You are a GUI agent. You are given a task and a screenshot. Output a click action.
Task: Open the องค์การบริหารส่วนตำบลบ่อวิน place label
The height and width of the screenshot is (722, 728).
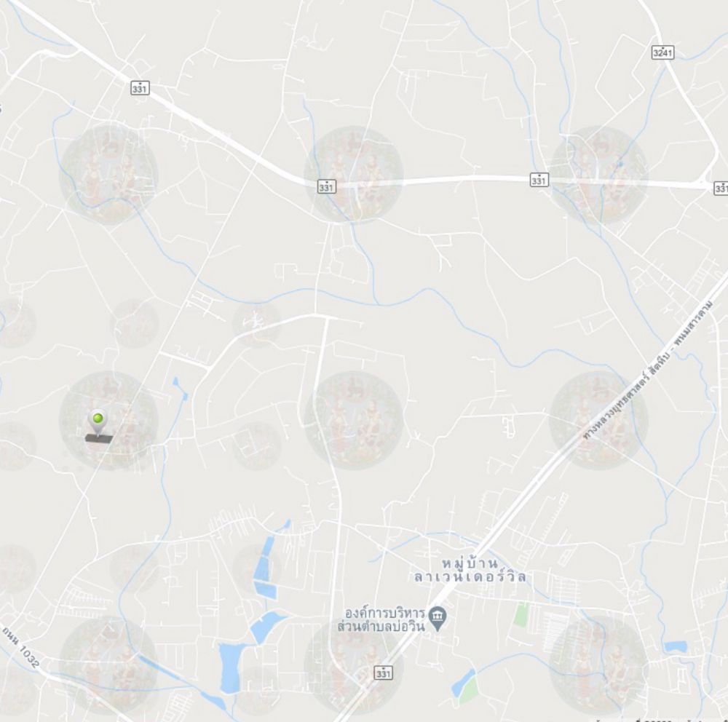381,619
